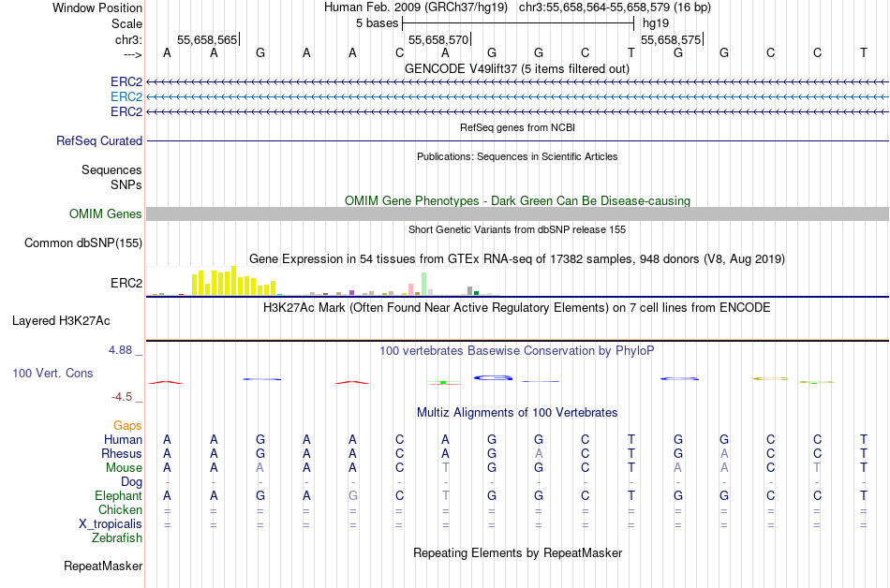Viewport: 890px width, 588px height.
Task: Click the hg19 assembly label
Action: click(656, 23)
